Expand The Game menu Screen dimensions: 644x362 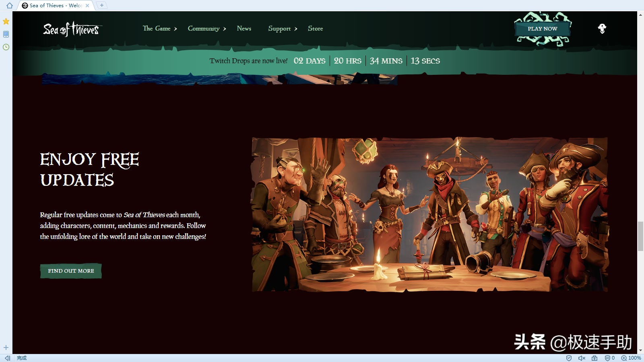tap(160, 29)
